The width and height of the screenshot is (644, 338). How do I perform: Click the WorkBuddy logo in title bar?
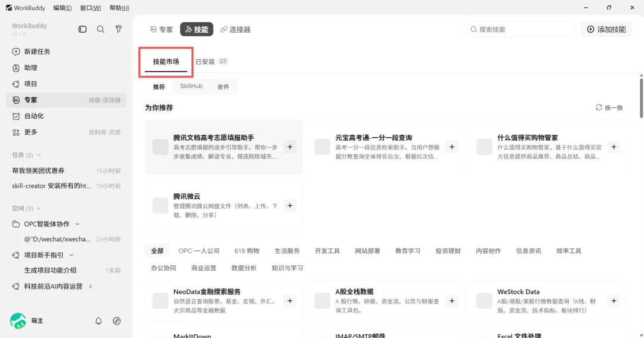pos(8,8)
